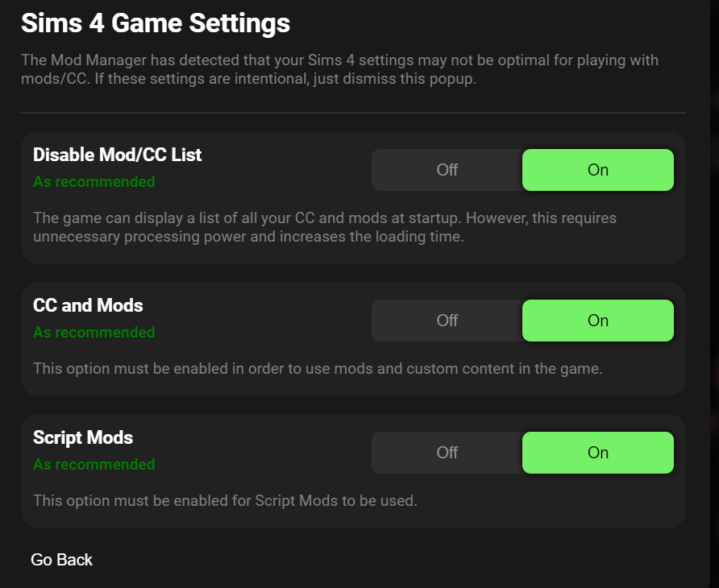
Task: Turn off the Disable Mod/CC List setting
Action: 447,170
